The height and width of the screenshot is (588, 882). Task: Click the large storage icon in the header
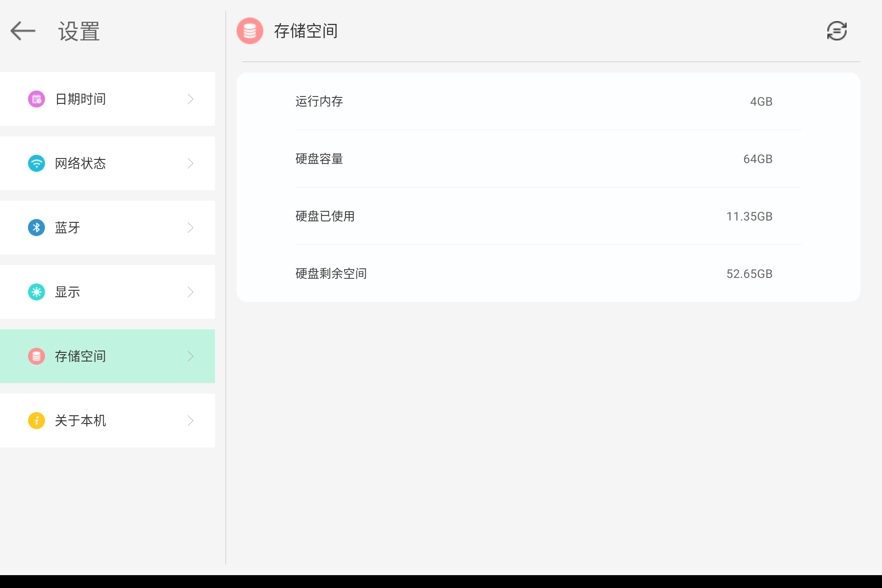coord(250,31)
